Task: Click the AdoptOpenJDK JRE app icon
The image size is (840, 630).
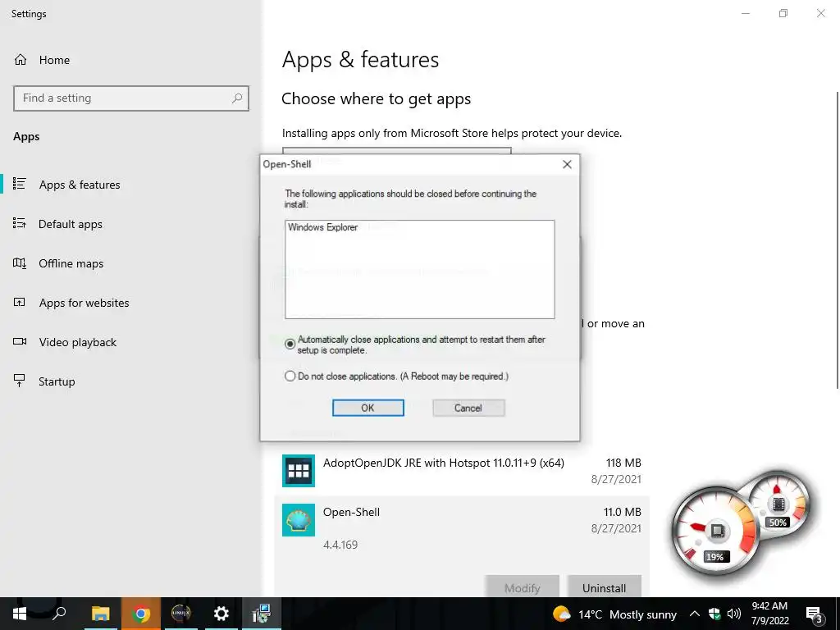Action: [299, 471]
